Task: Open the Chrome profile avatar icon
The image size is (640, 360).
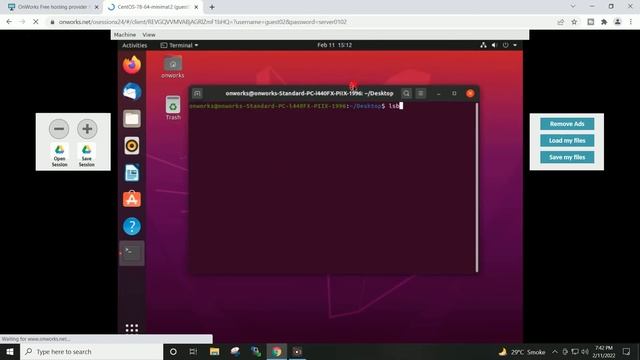Action: coord(618,22)
